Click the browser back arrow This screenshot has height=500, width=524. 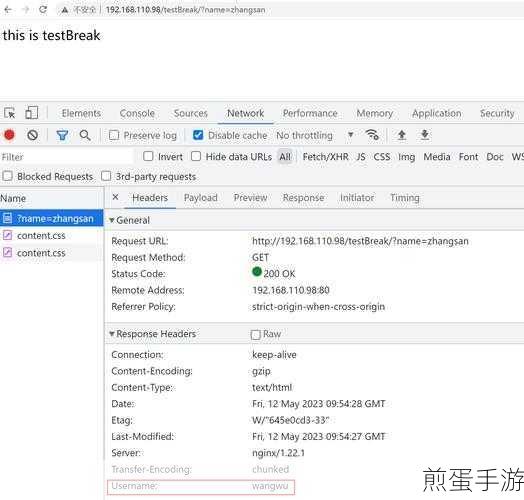(8, 10)
